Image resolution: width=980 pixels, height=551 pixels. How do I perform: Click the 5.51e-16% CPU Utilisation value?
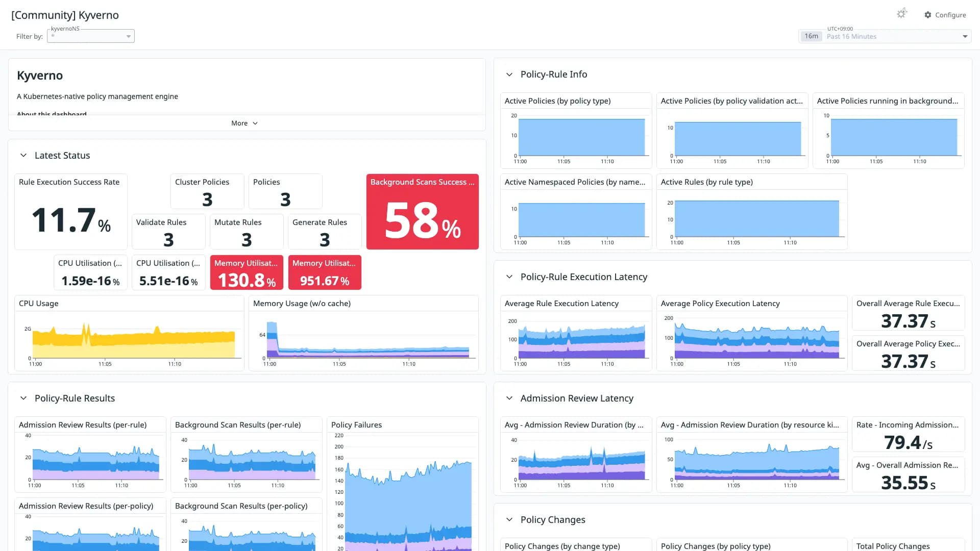pyautogui.click(x=168, y=281)
